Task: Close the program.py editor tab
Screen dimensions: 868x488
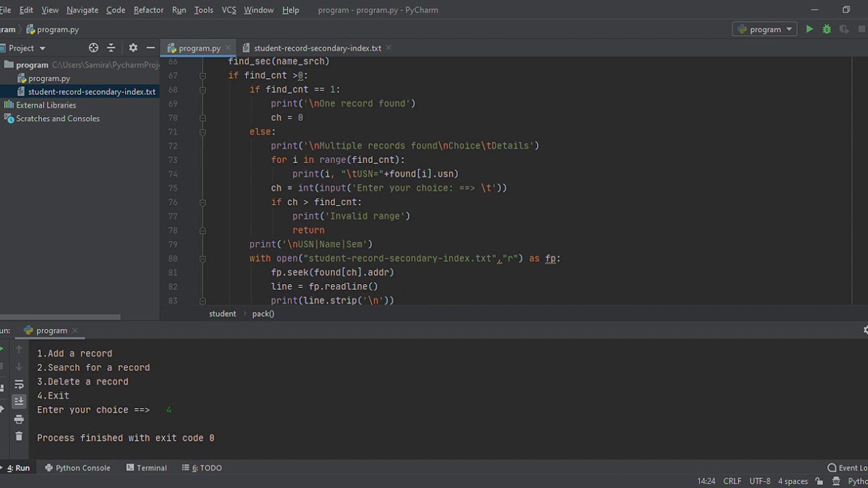Action: point(229,48)
